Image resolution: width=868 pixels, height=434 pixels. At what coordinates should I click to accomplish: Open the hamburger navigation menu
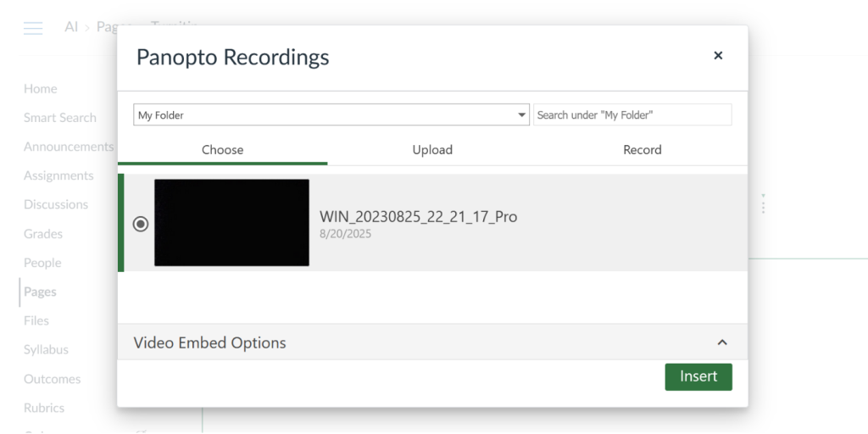click(33, 28)
